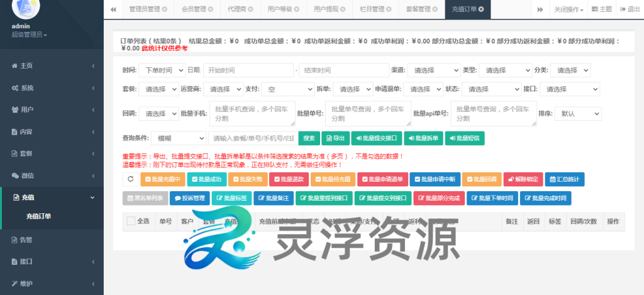
Task: Expand the 微信 sidebar menu
Action: (52, 175)
